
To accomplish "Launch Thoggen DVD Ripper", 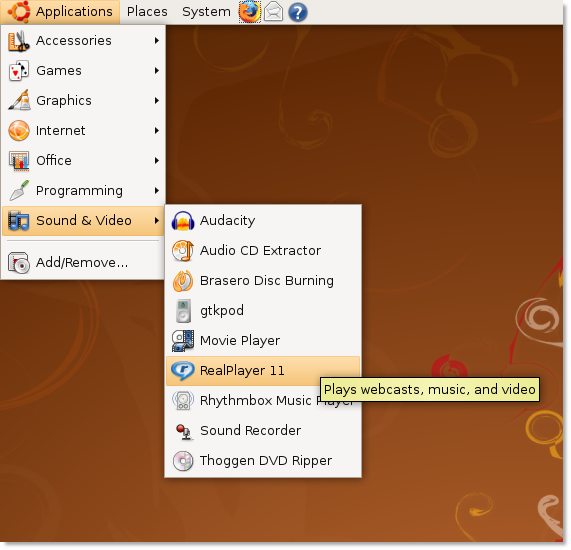I will coord(263,461).
